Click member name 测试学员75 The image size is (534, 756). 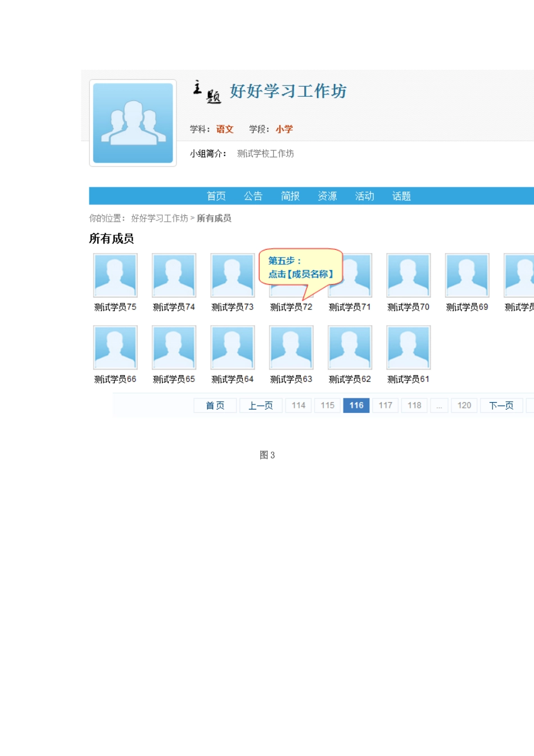115,307
